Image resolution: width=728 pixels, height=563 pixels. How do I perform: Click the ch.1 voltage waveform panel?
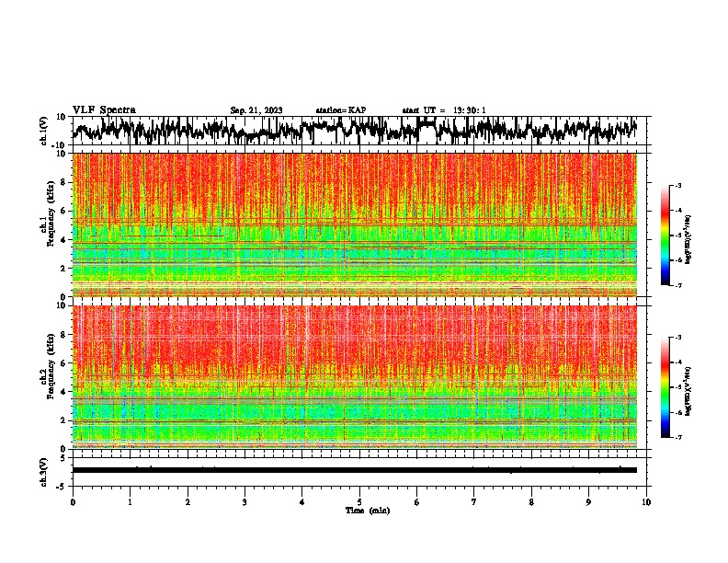click(x=359, y=131)
